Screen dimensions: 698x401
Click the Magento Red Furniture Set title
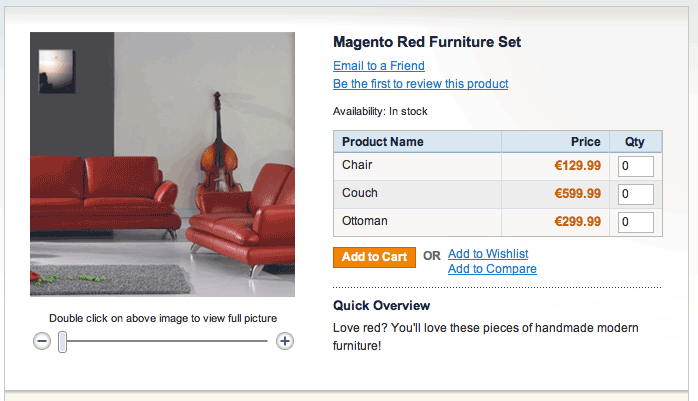427,43
